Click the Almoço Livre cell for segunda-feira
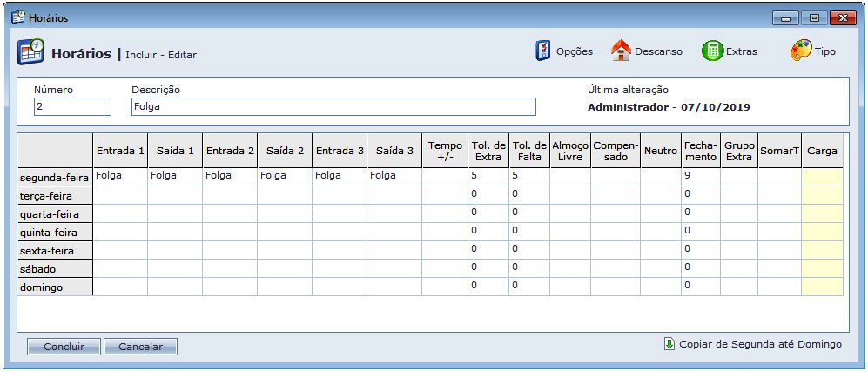This screenshot has height=372, width=868. tap(570, 176)
